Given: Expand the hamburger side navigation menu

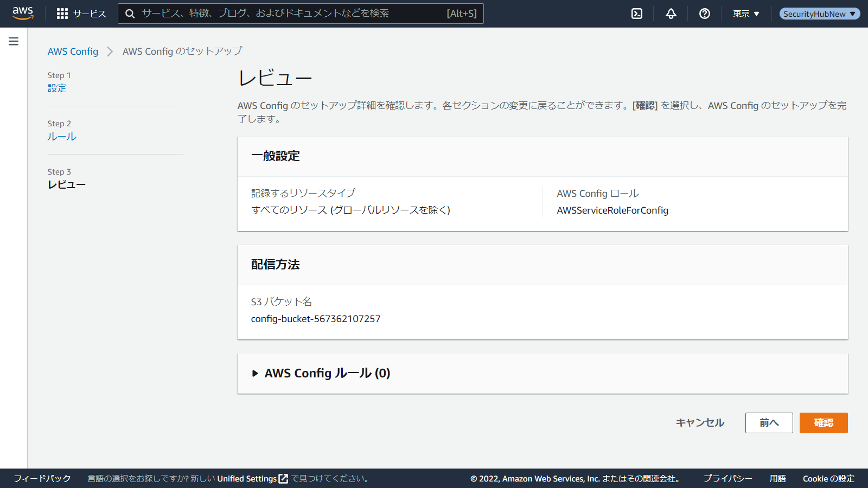Looking at the screenshot, I should tap(14, 41).
